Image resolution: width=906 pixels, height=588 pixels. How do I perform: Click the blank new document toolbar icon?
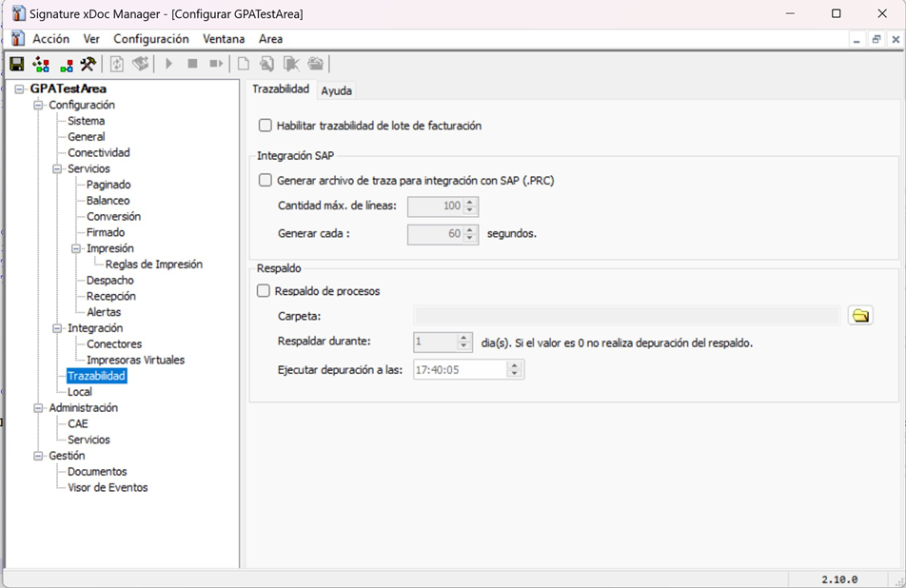coord(244,64)
